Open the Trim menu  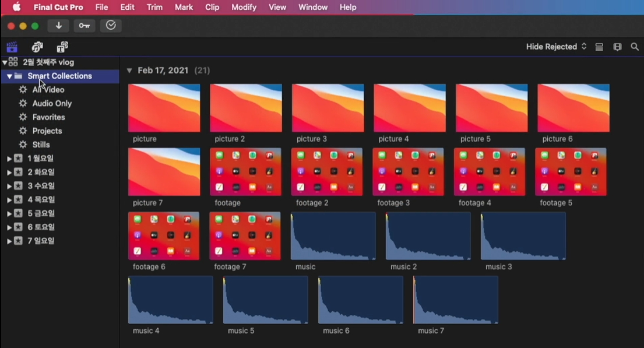(154, 7)
